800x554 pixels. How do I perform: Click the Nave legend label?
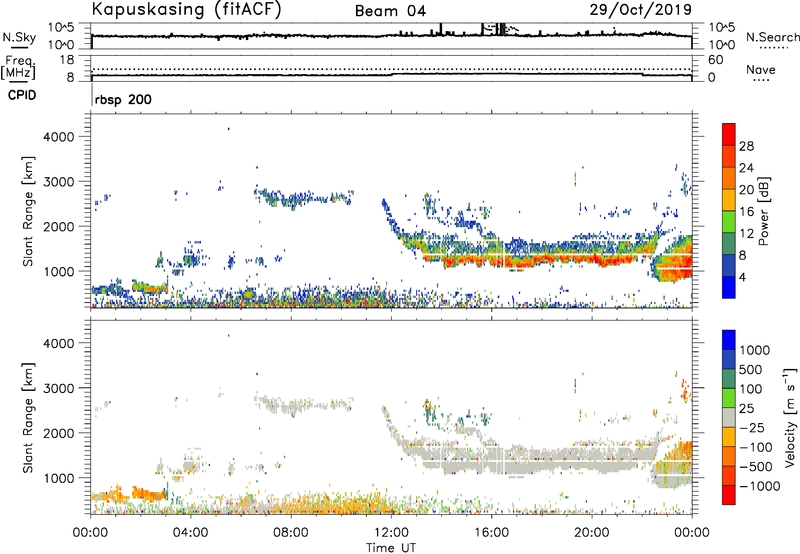pos(761,69)
